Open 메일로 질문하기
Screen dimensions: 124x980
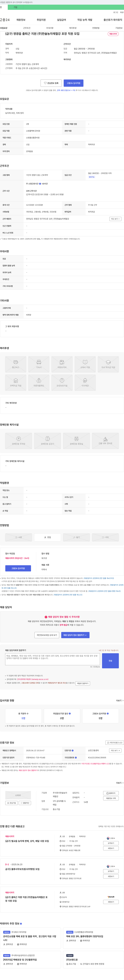(x=83, y=683)
